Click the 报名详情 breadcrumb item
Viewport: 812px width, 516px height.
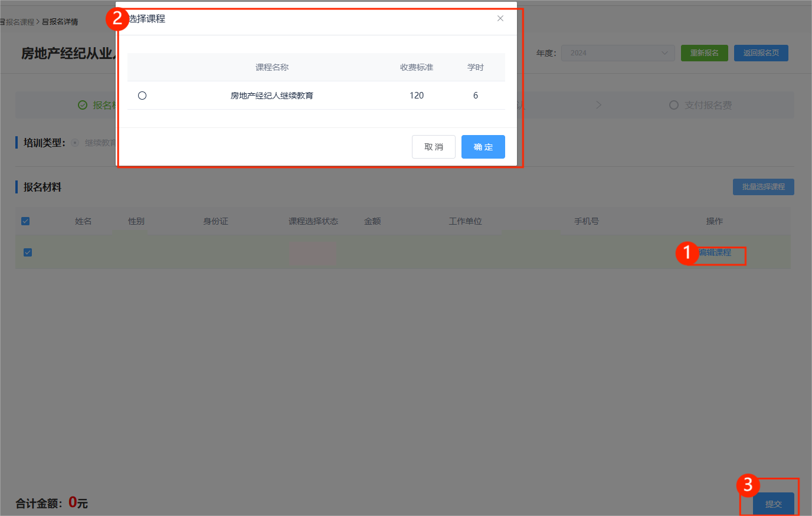[x=60, y=22]
